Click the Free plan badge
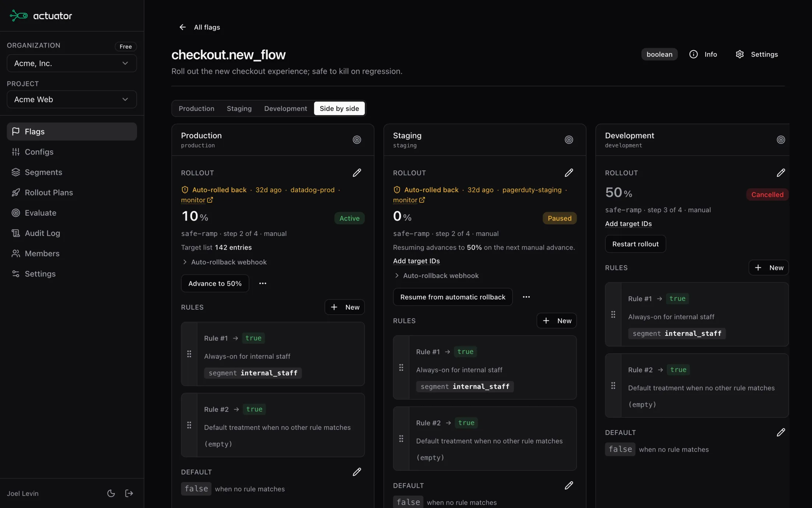812x508 pixels. coord(126,46)
